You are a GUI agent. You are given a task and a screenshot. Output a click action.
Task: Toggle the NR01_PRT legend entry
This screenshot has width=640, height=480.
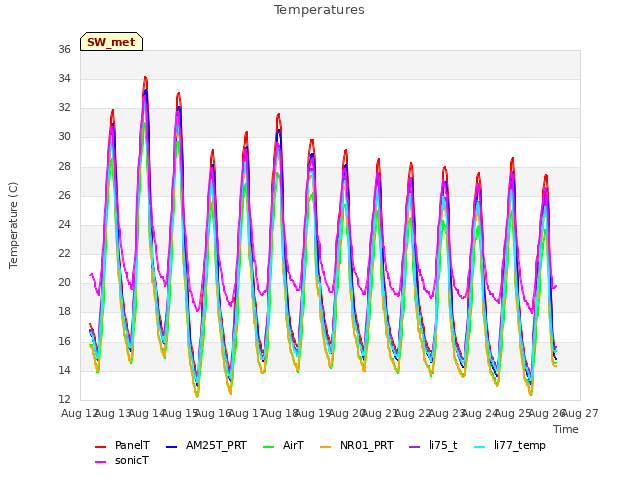[x=357, y=445]
